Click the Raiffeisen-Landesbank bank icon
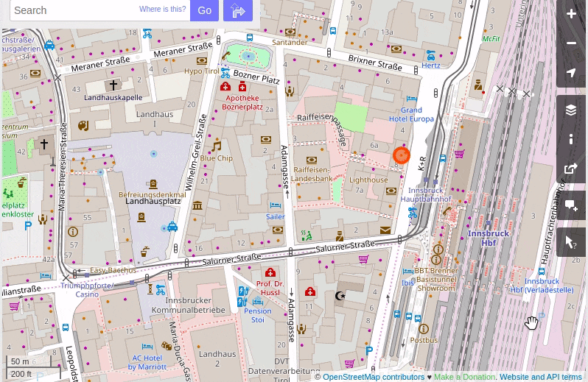The height and width of the screenshot is (382, 588). (x=311, y=160)
